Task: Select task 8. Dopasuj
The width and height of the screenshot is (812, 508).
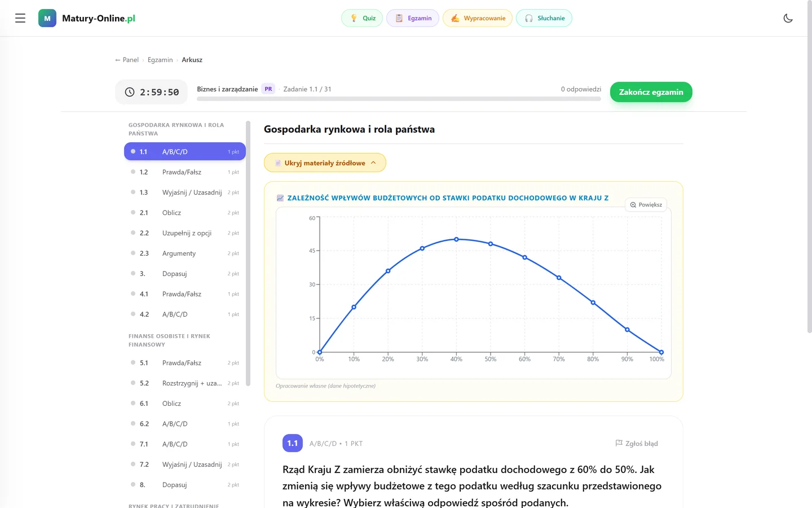Action: 185,484
